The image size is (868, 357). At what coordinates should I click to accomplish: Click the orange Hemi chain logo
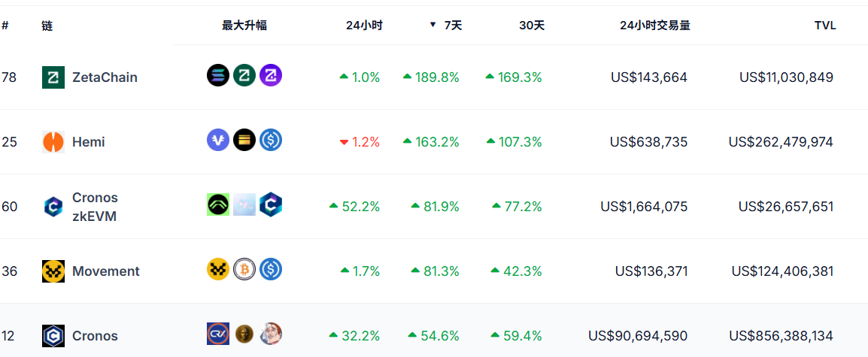(53, 142)
